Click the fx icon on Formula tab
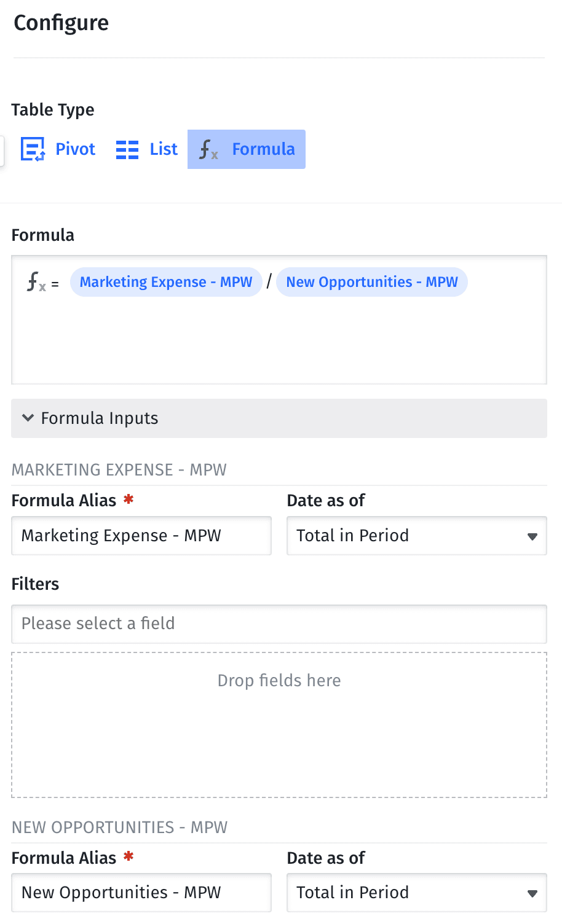 208,149
